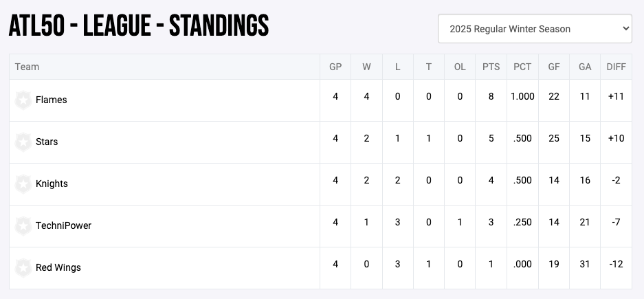644x299 pixels.
Task: Click the TechniPower team logo icon
Action: (23, 226)
